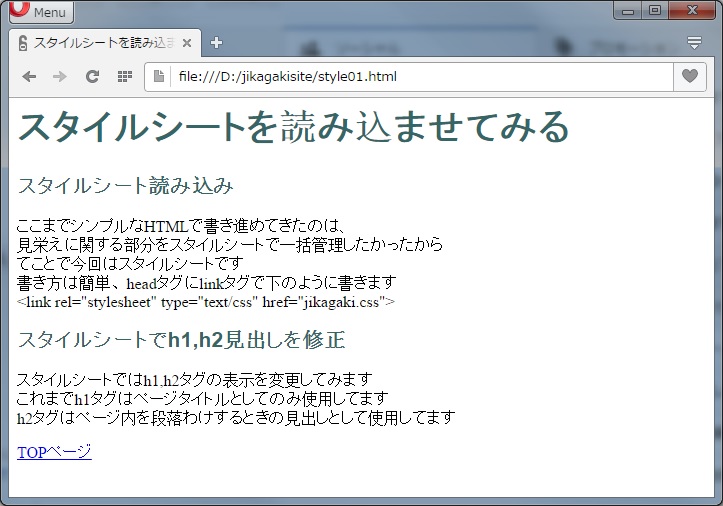This screenshot has width=723, height=506.
Task: Reload the current page
Action: click(x=92, y=76)
